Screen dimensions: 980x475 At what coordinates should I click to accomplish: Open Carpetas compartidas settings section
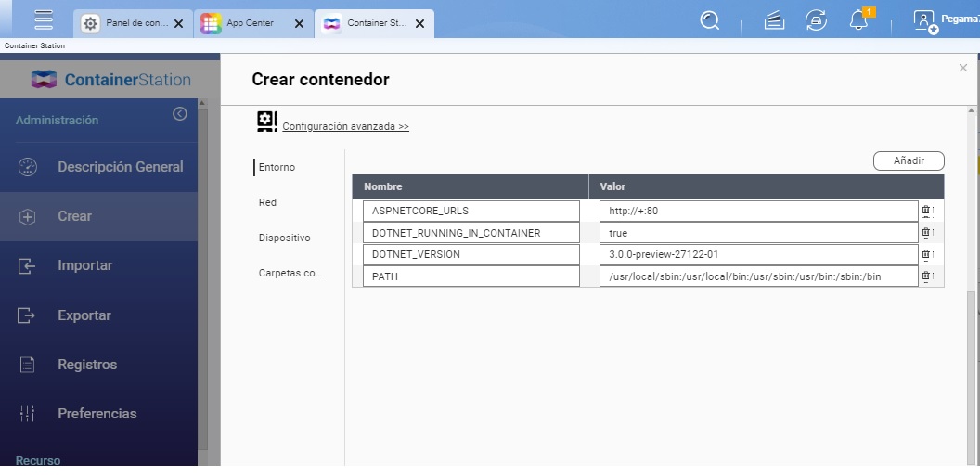pos(290,273)
